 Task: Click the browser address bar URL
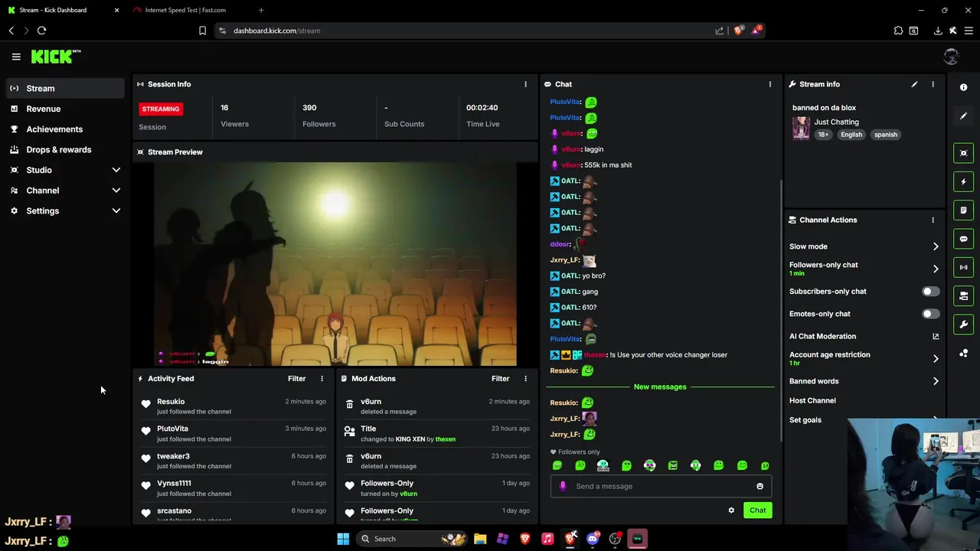click(x=277, y=31)
